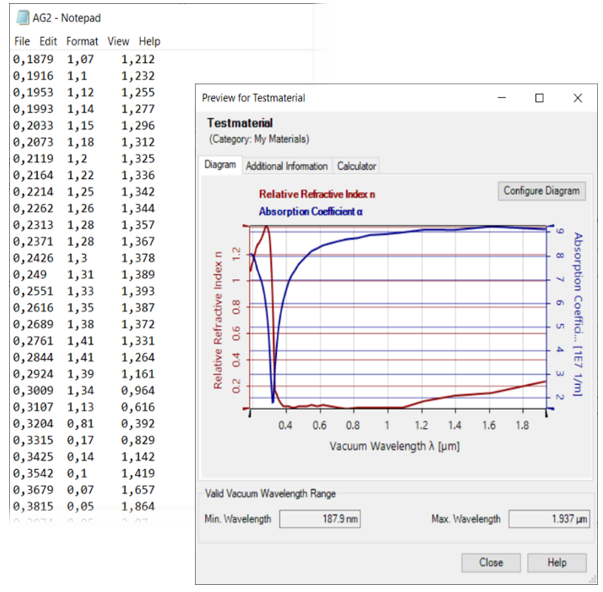Click the (Category: My Materials) text
Viewport: 603px width, 592px height.
click(x=259, y=139)
